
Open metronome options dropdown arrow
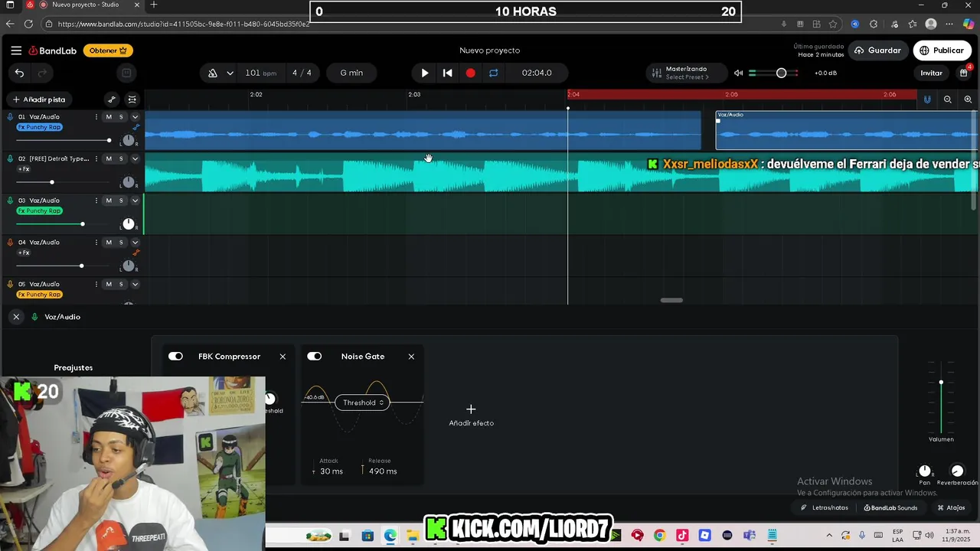point(230,73)
